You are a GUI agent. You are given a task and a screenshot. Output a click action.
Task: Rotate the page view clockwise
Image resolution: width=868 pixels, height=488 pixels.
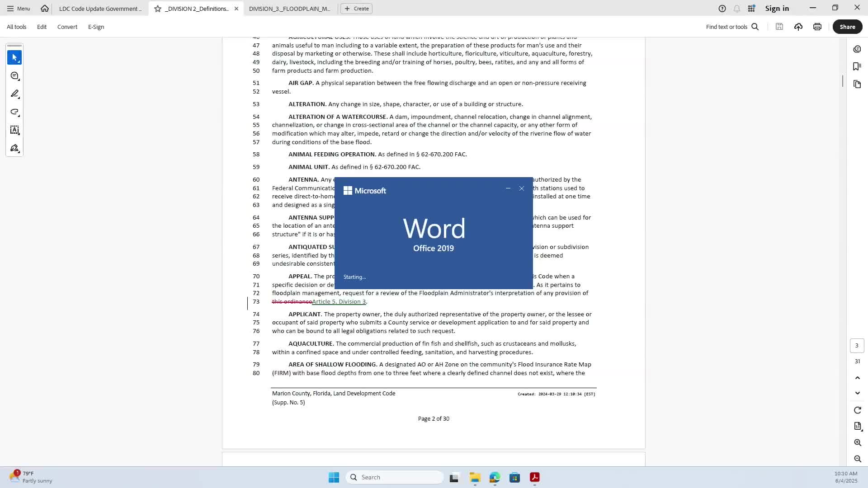857,410
